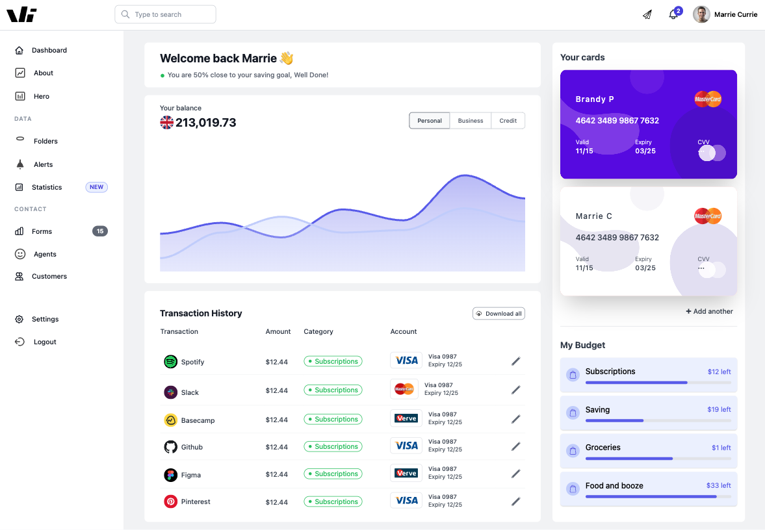The image size is (765, 532).
Task: Edit the Slack transaction pencil icon
Action: (x=515, y=390)
